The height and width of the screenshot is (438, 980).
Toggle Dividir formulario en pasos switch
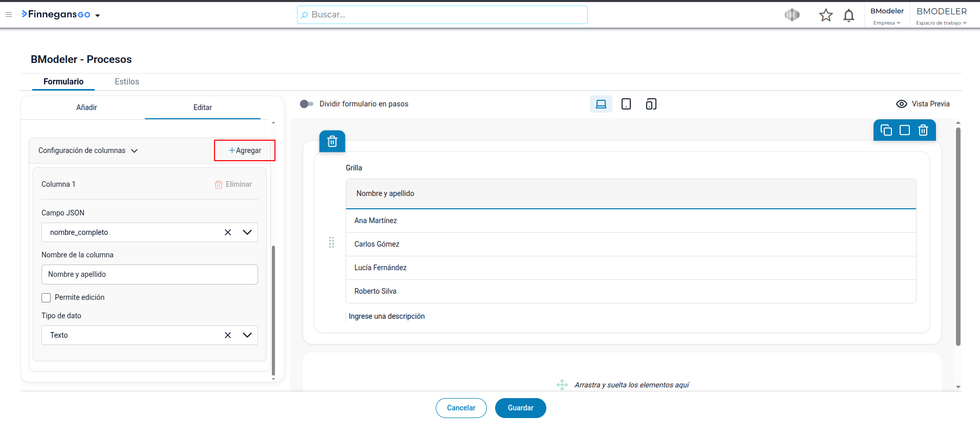click(307, 104)
